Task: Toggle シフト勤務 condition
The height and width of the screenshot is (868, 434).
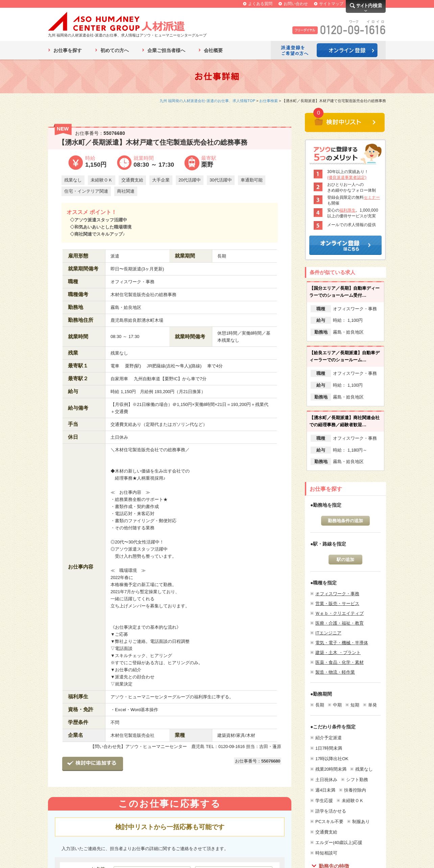Action: pos(355,780)
